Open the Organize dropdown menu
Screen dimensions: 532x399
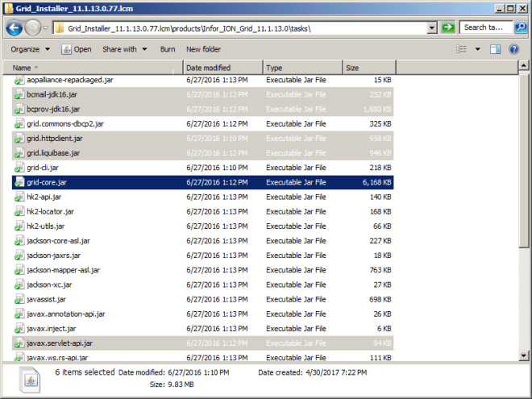tap(29, 49)
